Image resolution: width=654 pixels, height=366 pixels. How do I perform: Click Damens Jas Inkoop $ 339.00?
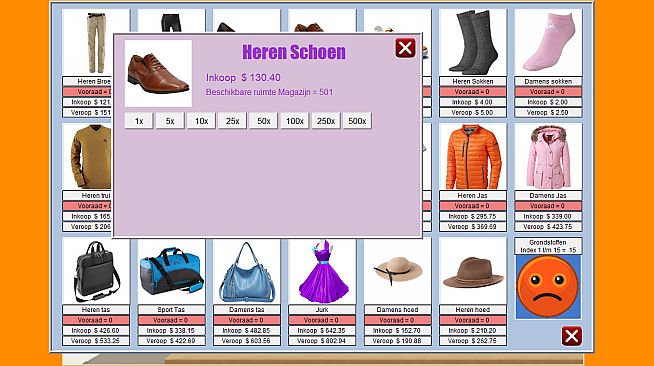(548, 216)
